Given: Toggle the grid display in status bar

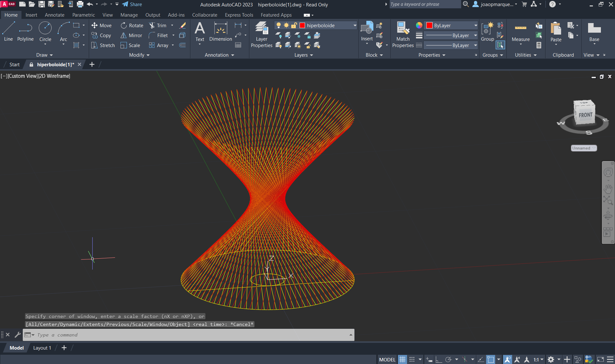Looking at the screenshot, I should coord(402,360).
